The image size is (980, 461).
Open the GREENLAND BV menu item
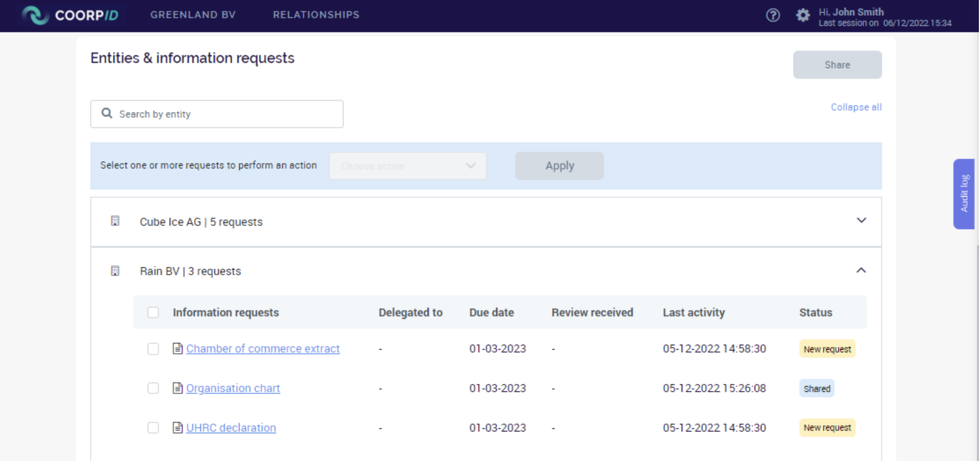click(x=193, y=15)
